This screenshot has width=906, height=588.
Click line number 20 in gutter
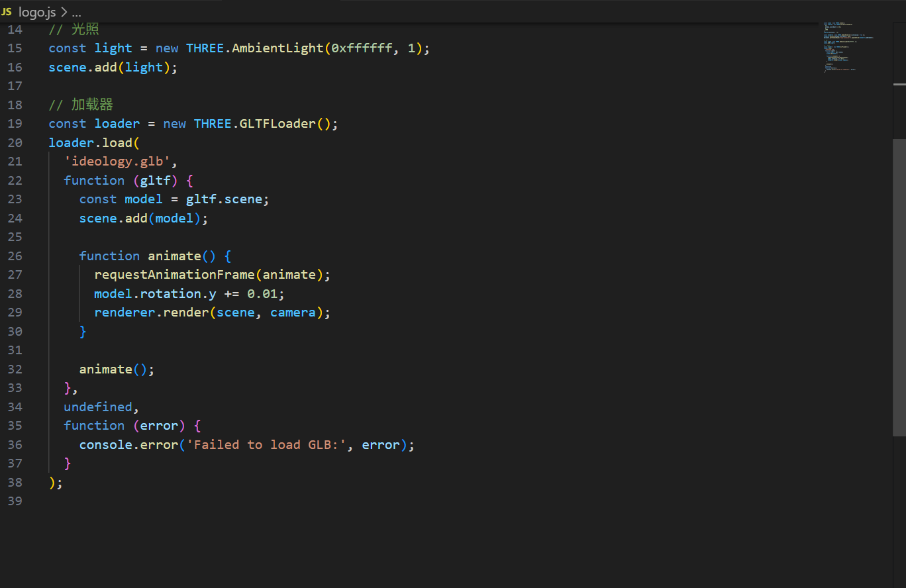pyautogui.click(x=15, y=142)
